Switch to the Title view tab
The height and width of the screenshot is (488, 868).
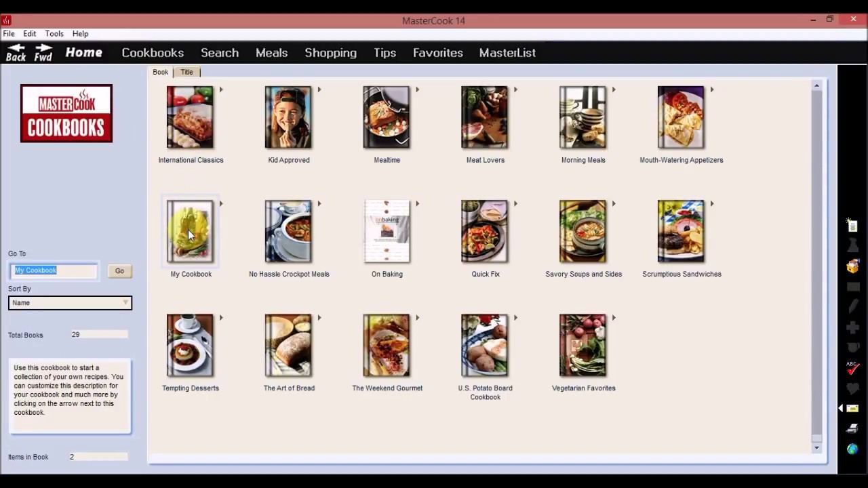coord(186,72)
